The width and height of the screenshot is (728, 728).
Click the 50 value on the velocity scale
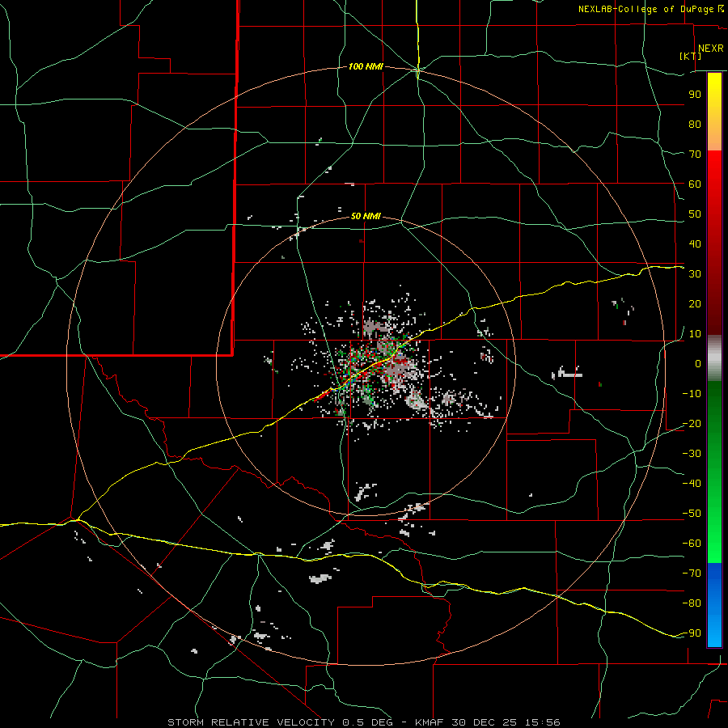695,214
